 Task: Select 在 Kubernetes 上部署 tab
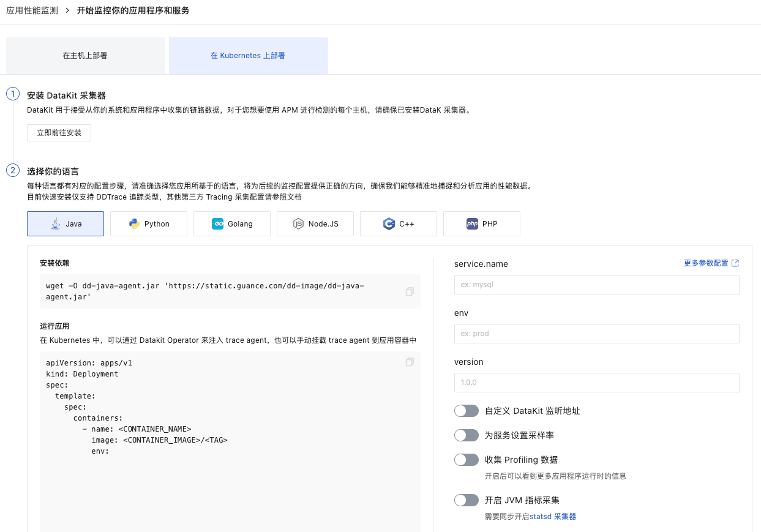249,56
